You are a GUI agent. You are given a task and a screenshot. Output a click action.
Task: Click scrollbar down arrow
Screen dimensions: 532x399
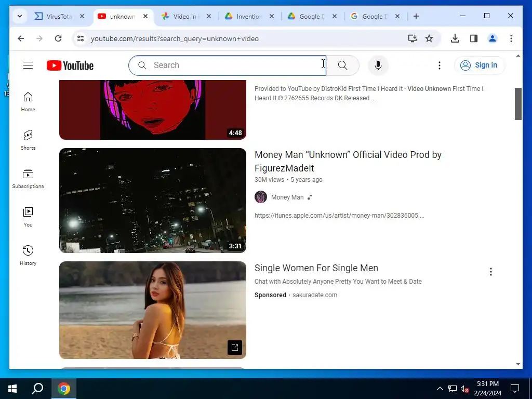coord(518,364)
